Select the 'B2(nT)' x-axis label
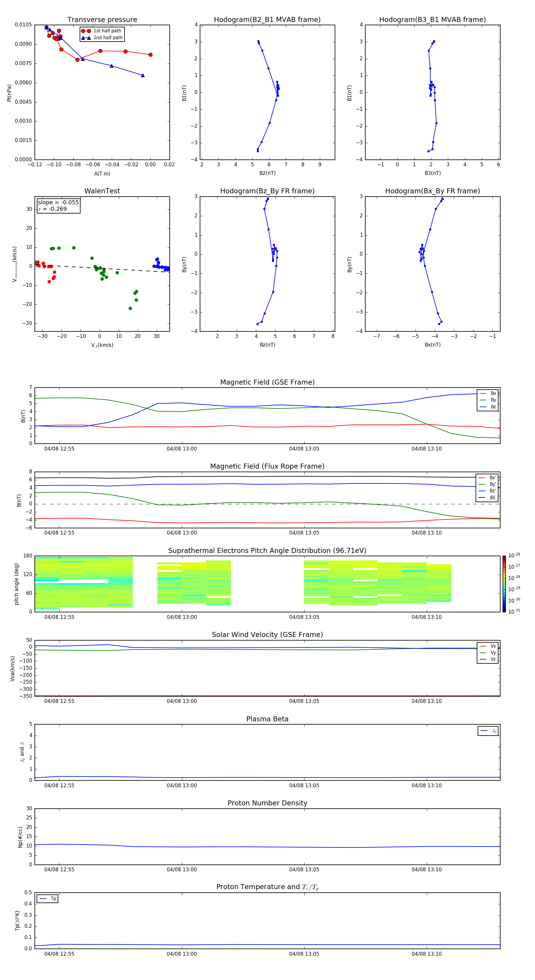Image resolution: width=535 pixels, height=980 pixels. [267, 173]
